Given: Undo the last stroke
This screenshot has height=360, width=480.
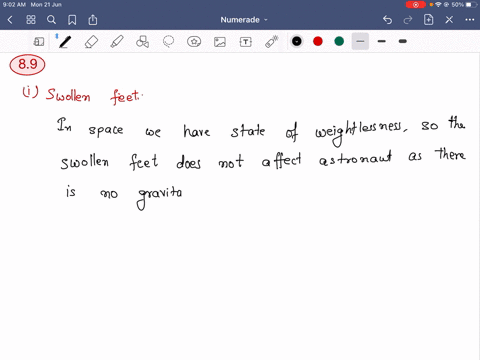Looking at the screenshot, I should tap(387, 20).
